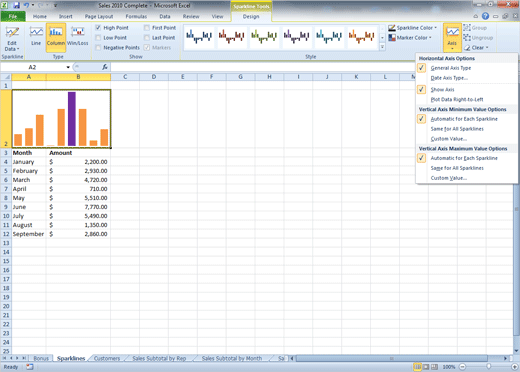The width and height of the screenshot is (520, 372).
Task: Check the Negative Points option
Action: [x=98, y=48]
